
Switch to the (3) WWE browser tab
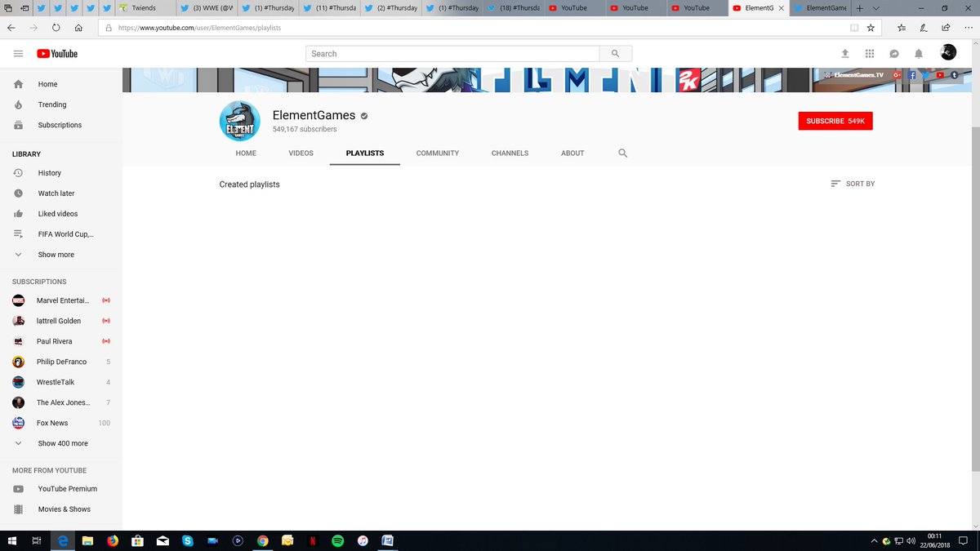(207, 8)
